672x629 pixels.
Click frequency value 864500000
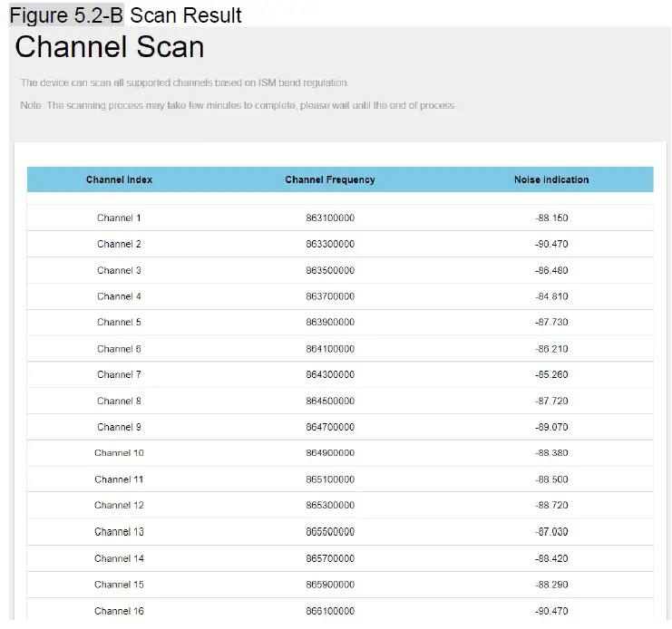point(330,402)
